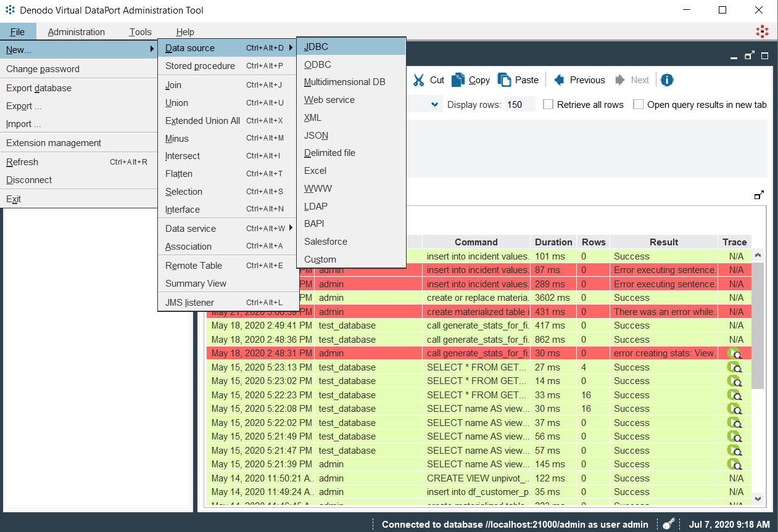
Task: Click the status bar connection plug icon
Action: (x=668, y=524)
